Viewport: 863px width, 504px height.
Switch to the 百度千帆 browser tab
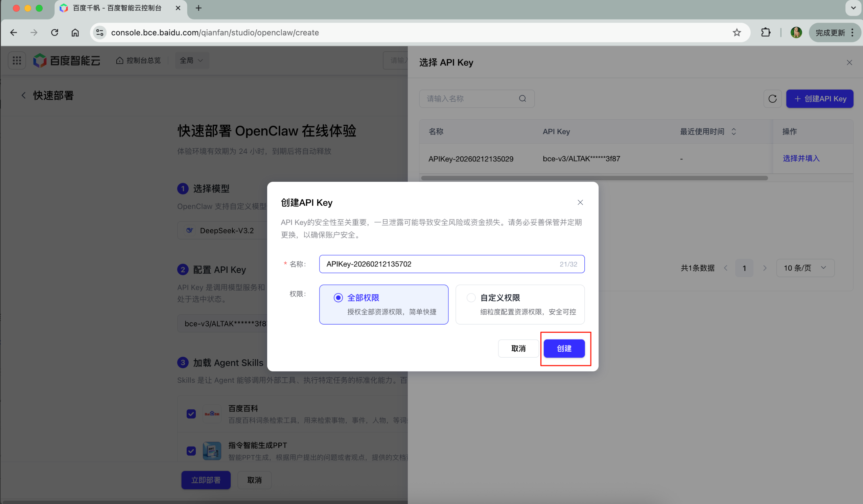[x=116, y=8]
